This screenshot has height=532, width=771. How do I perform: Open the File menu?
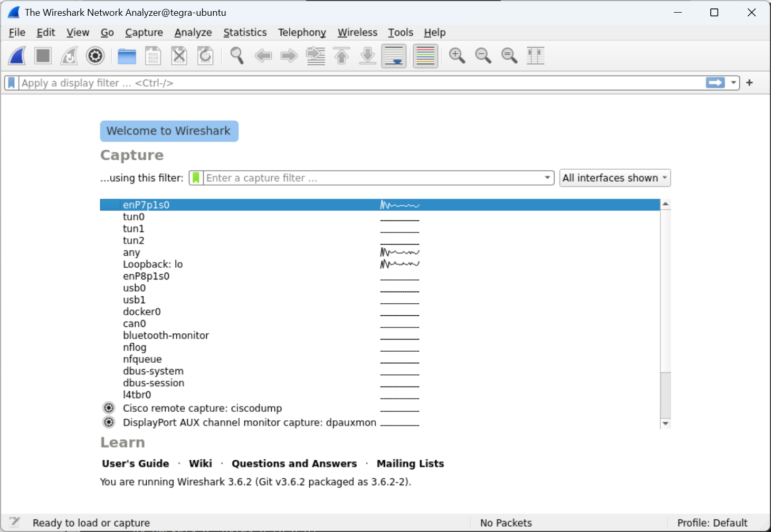pyautogui.click(x=17, y=32)
